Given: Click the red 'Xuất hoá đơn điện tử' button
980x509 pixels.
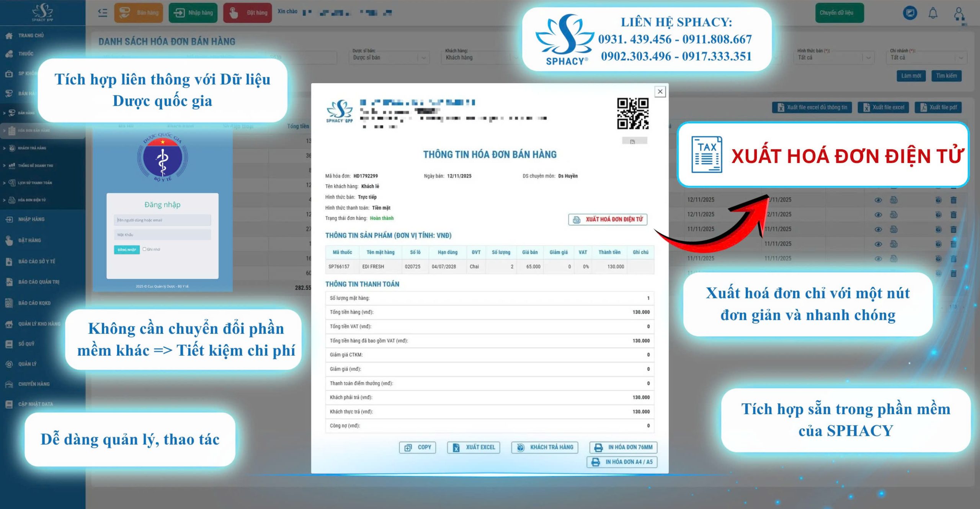Looking at the screenshot, I should pos(608,219).
